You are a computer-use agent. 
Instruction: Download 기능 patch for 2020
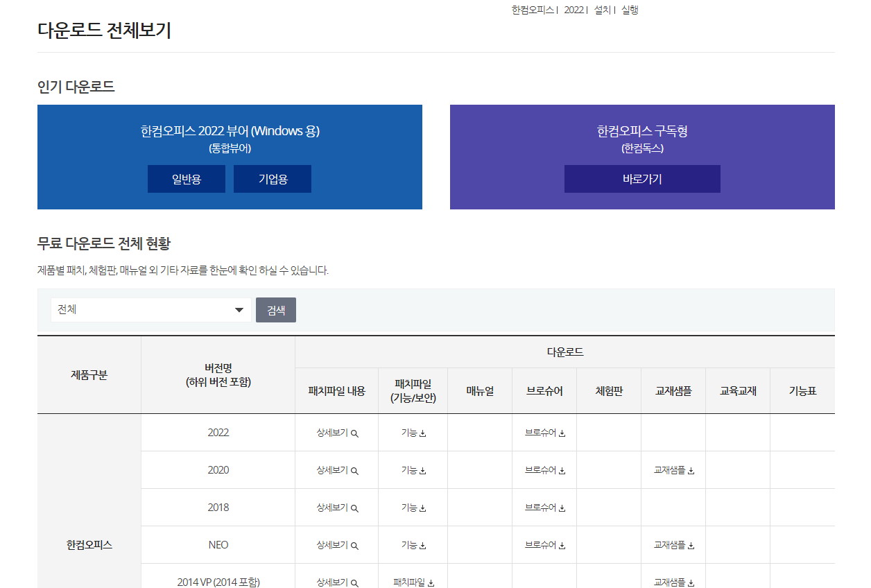413,470
